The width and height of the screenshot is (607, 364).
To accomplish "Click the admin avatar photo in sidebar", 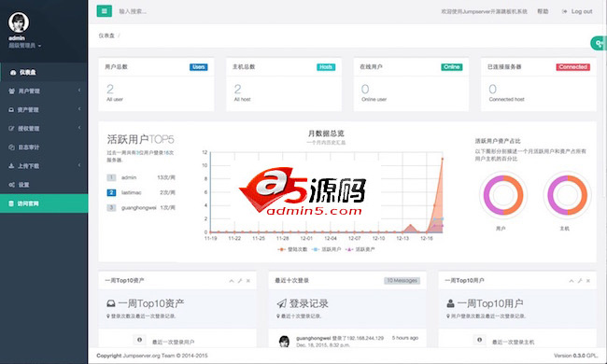I will tap(18, 22).
